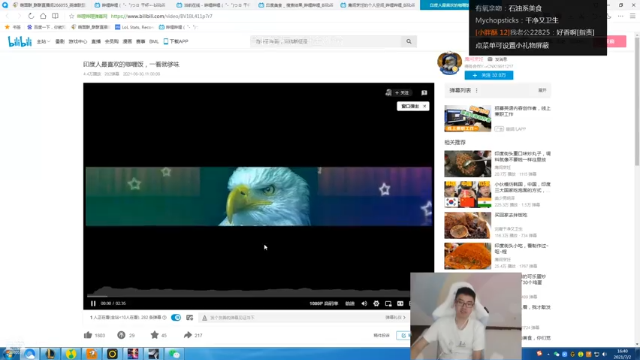Open the 番剧 nav item
The width and height of the screenshot is (640, 360).
(x=60, y=41)
